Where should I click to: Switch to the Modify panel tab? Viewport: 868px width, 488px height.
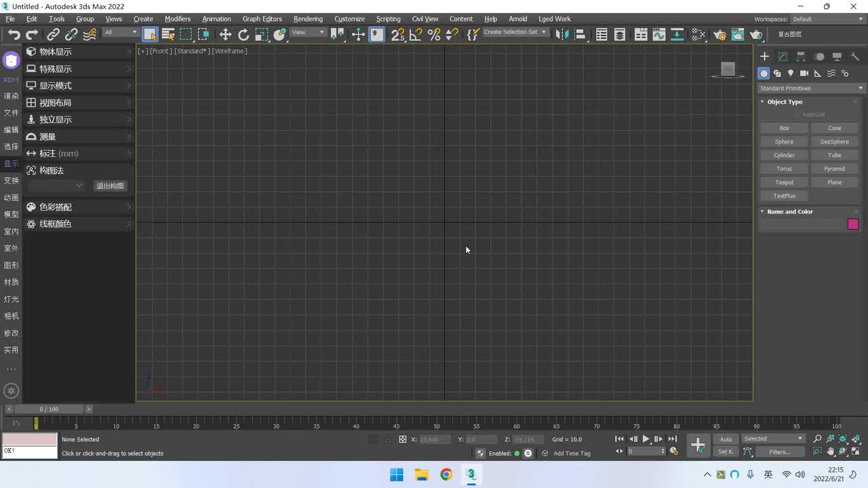(783, 57)
